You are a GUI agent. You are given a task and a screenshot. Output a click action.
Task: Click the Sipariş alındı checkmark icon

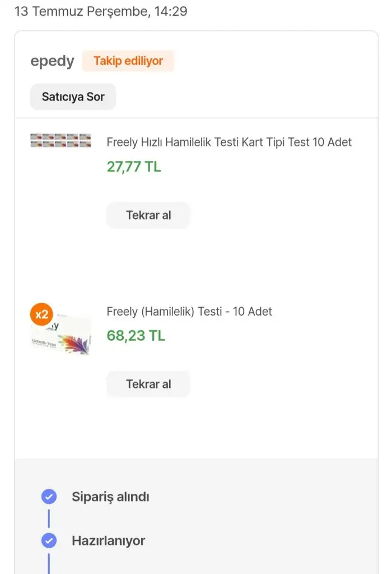[49, 497]
